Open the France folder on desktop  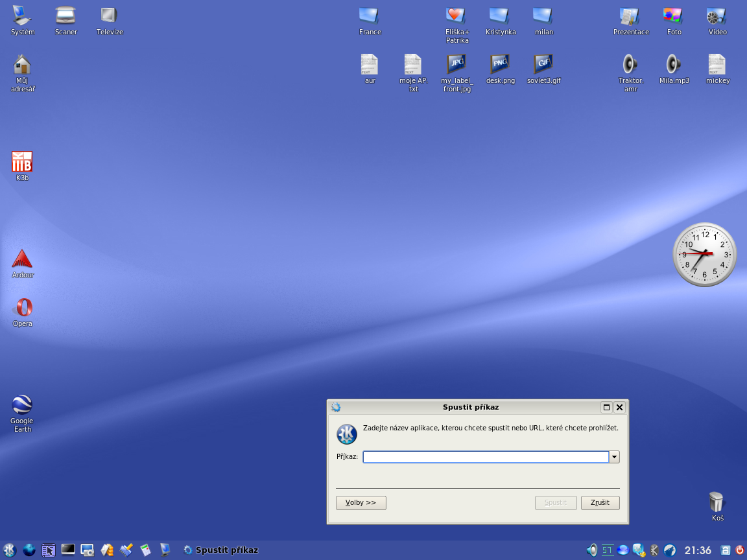[x=370, y=16]
